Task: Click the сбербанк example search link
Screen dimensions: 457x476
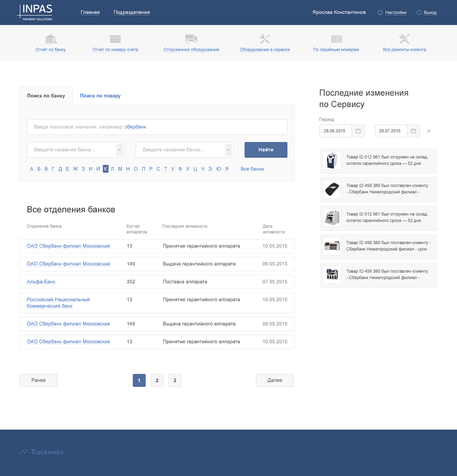Action: [x=136, y=127]
